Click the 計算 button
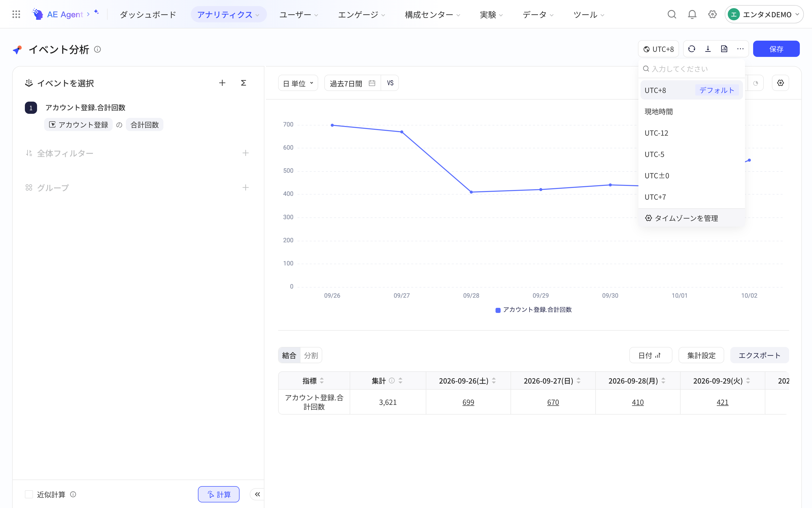 [x=218, y=494]
